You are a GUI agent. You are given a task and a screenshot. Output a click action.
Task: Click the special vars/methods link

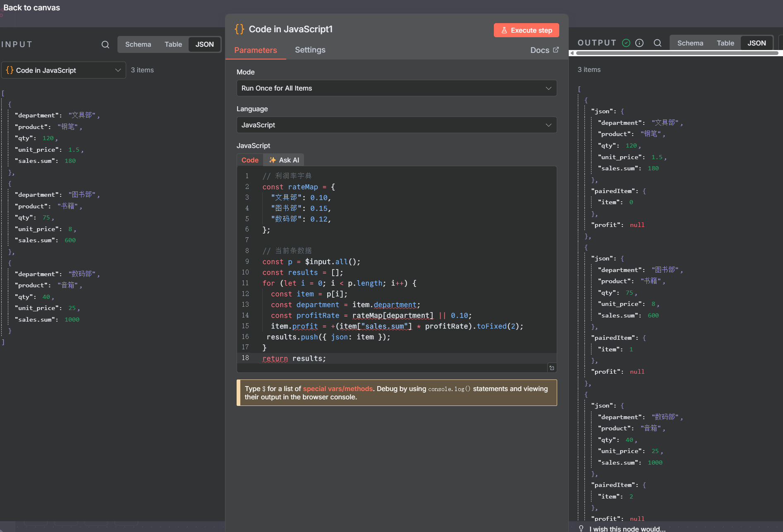coord(338,389)
